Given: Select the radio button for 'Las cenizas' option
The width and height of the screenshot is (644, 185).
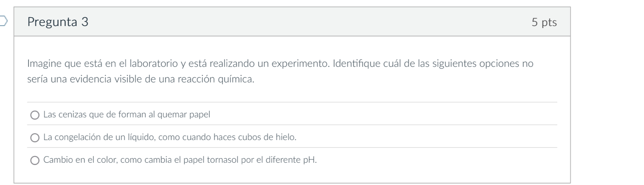Looking at the screenshot, I should click(35, 115).
